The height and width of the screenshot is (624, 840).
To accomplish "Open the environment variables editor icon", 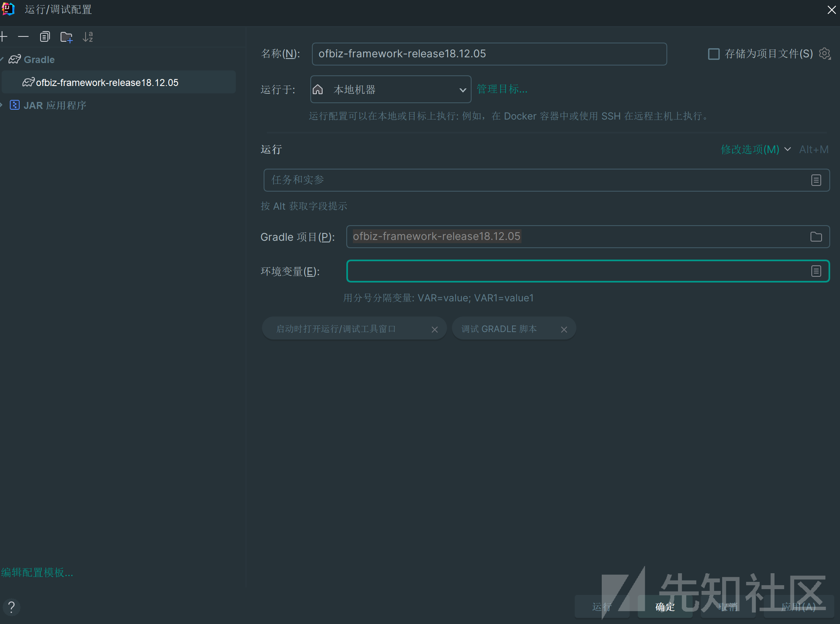I will tap(816, 271).
